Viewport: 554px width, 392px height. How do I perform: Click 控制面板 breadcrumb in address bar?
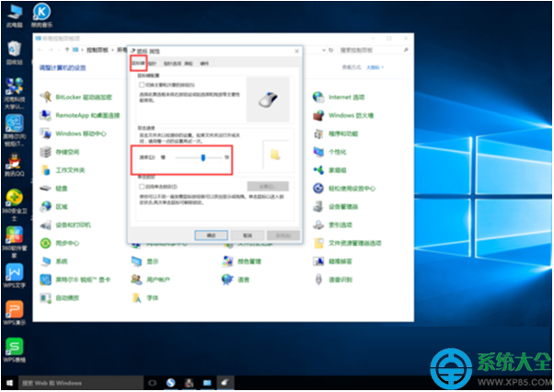(98, 50)
